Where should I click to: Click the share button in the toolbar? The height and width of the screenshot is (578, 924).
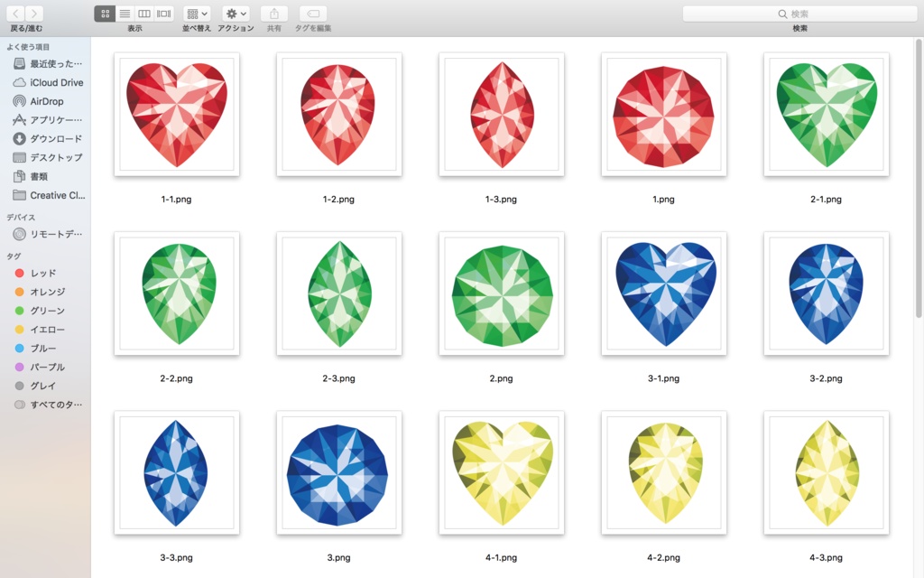(274, 14)
